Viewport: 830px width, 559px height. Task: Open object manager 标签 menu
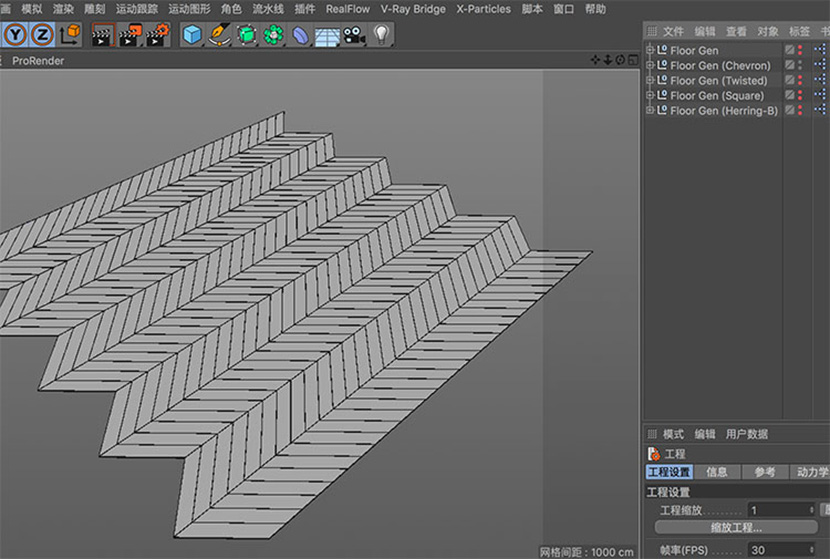[799, 32]
